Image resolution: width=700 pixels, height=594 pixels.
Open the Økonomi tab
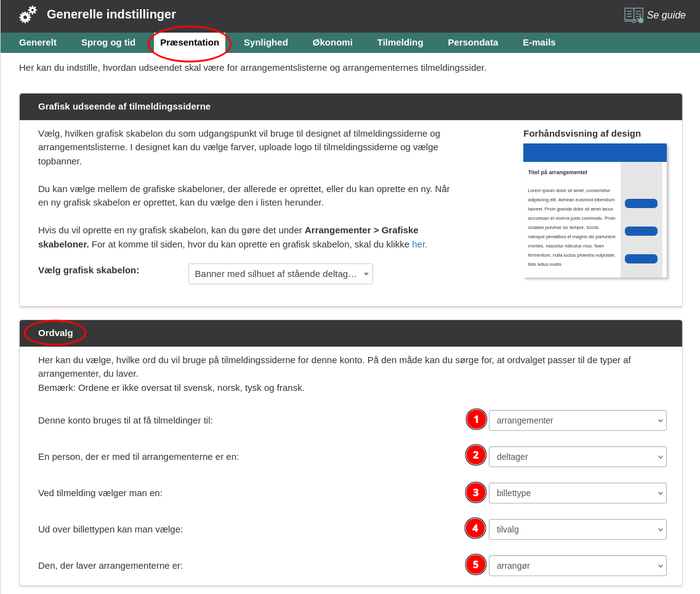tap(332, 42)
